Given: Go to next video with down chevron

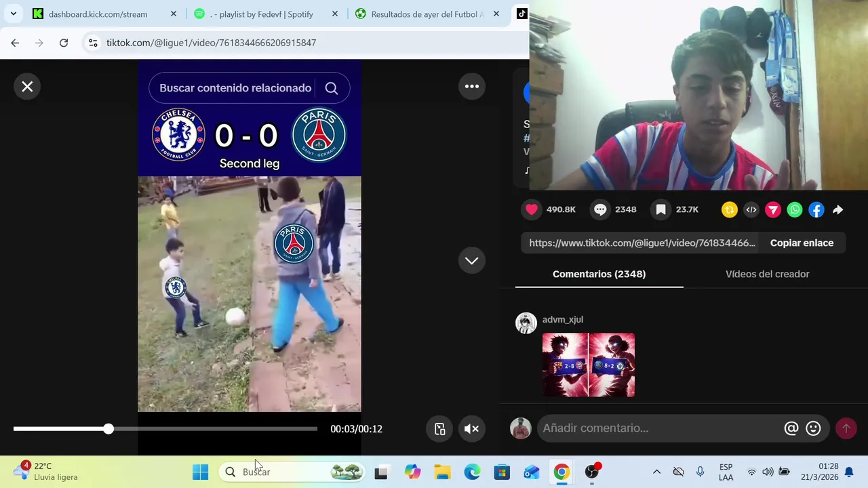Looking at the screenshot, I should point(472,260).
